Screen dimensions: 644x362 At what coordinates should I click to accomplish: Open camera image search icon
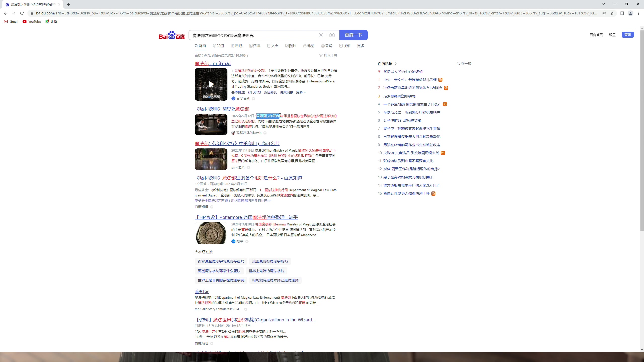pyautogui.click(x=332, y=35)
